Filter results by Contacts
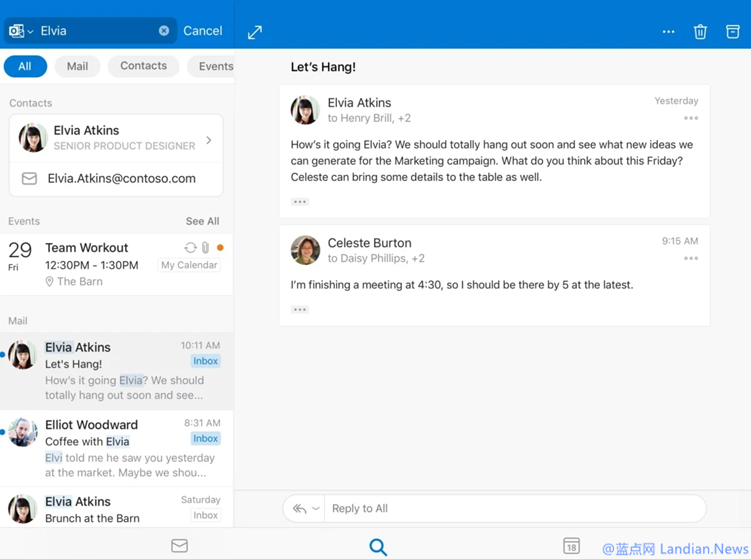The height and width of the screenshot is (559, 751). click(x=143, y=66)
